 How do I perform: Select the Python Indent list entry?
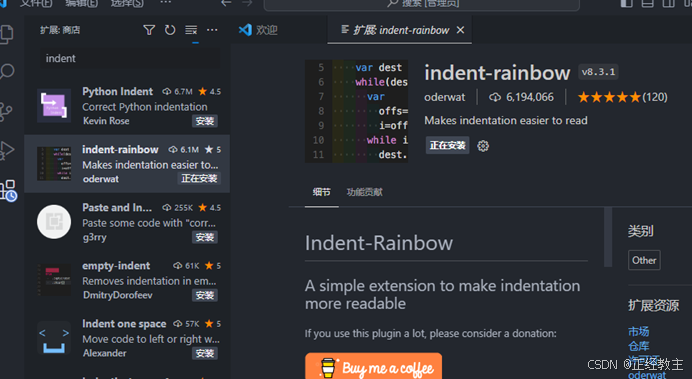[127, 106]
